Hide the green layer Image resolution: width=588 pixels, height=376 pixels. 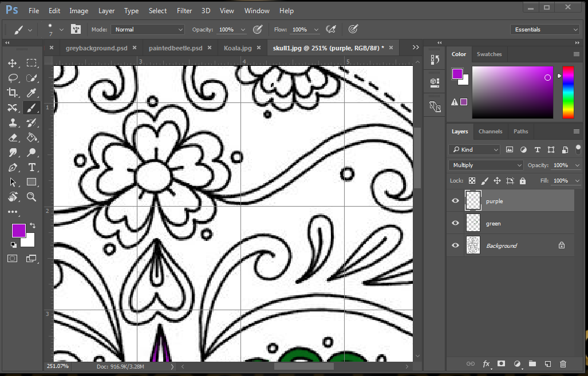pos(455,223)
